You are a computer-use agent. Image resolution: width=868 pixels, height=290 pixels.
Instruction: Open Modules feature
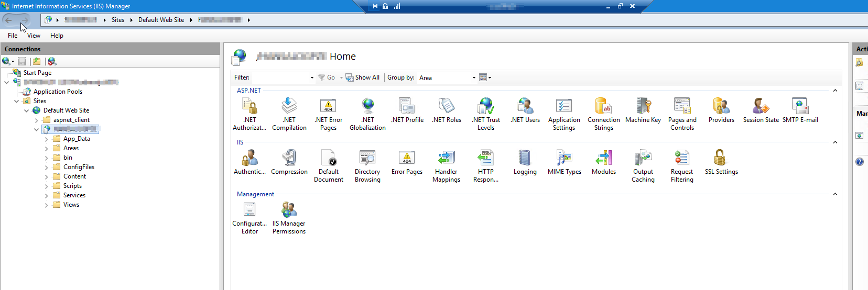coord(604,162)
